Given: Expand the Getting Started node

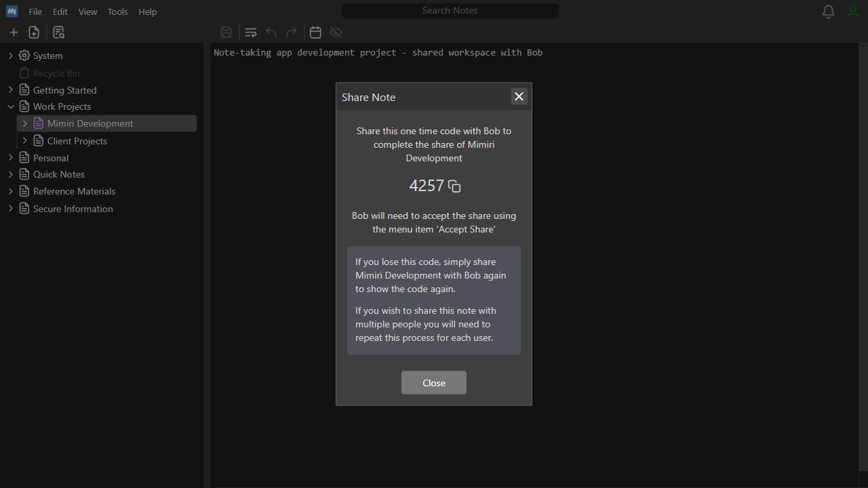Looking at the screenshot, I should 11,89.
